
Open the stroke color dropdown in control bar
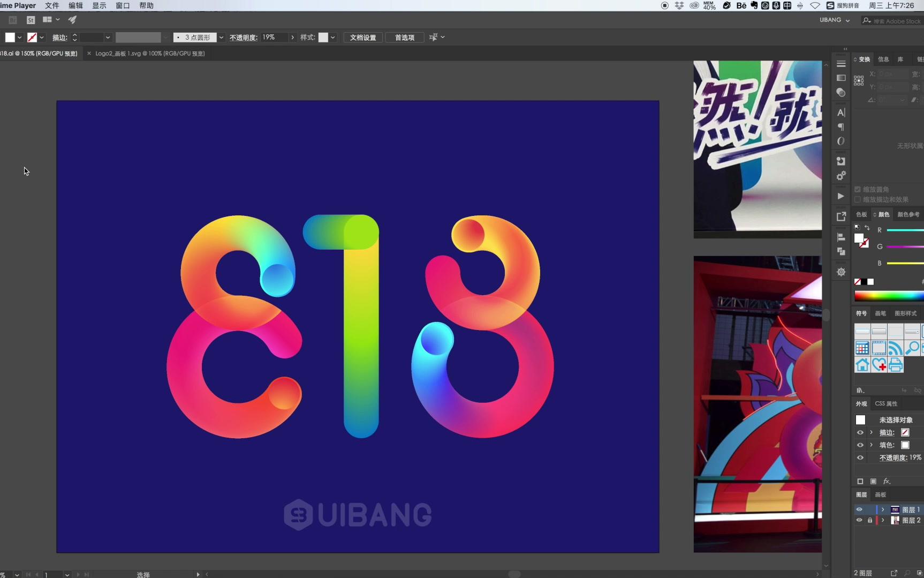42,37
